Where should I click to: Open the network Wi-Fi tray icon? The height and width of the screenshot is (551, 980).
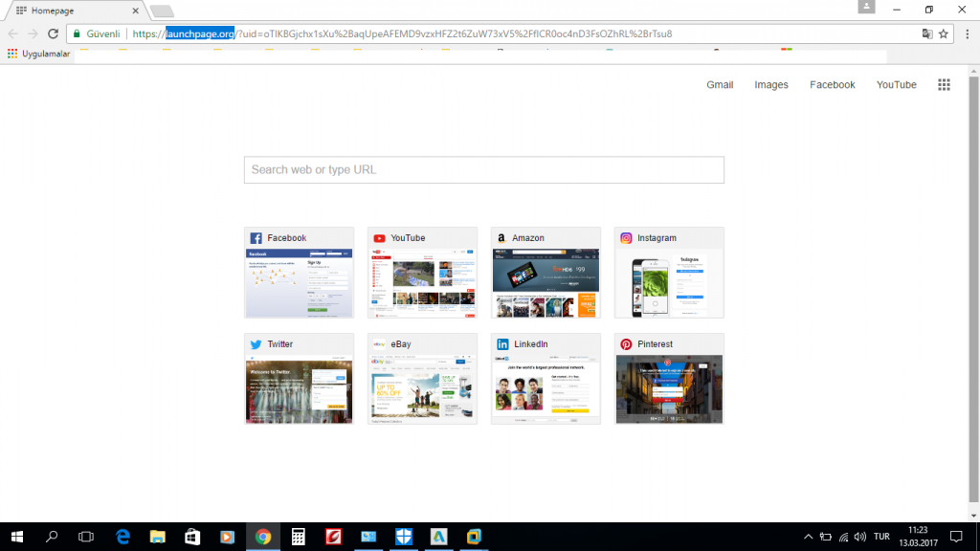[x=844, y=537]
